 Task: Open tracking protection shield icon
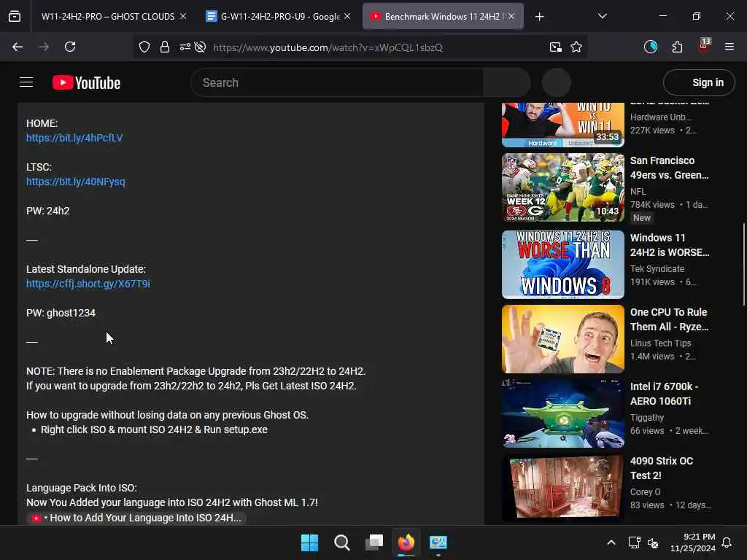(144, 47)
